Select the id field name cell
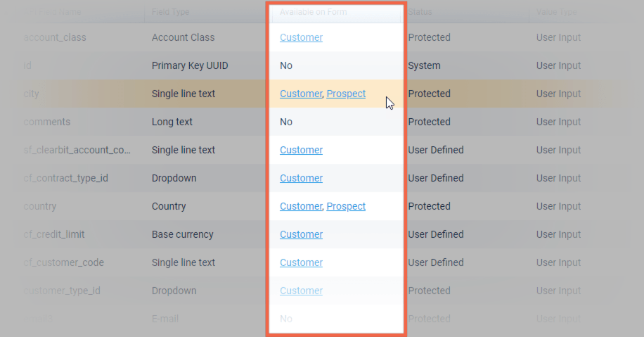Image resolution: width=644 pixels, height=337 pixels. (29, 65)
